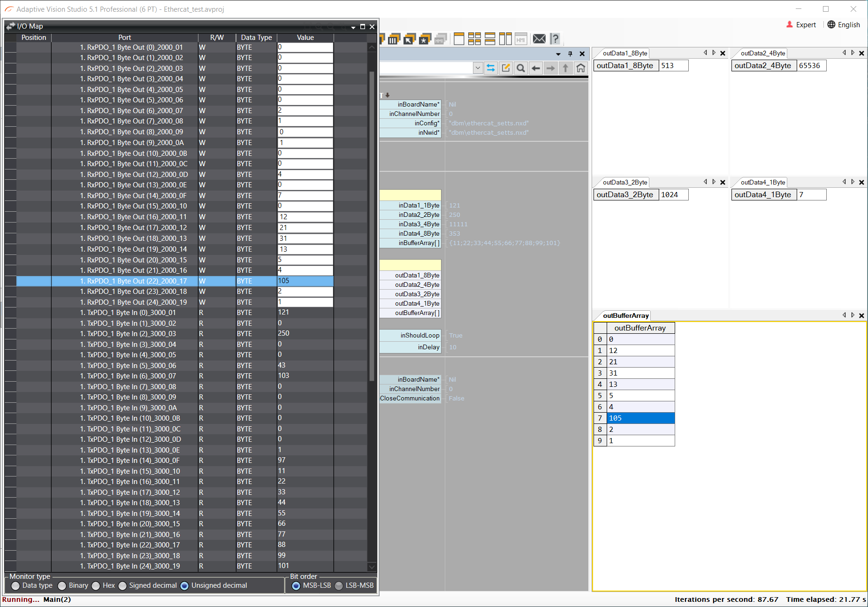
Task: Click the envelope feedback icon in toolbar
Action: pos(539,39)
